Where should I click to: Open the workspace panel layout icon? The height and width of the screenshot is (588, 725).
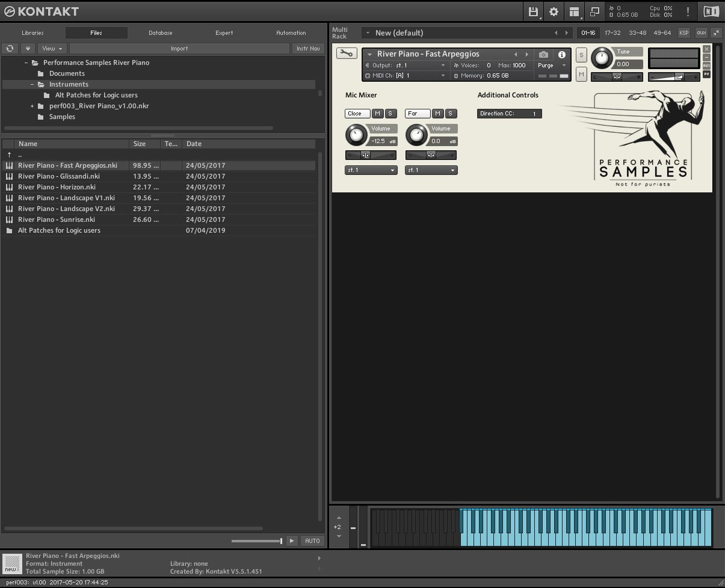tap(574, 11)
